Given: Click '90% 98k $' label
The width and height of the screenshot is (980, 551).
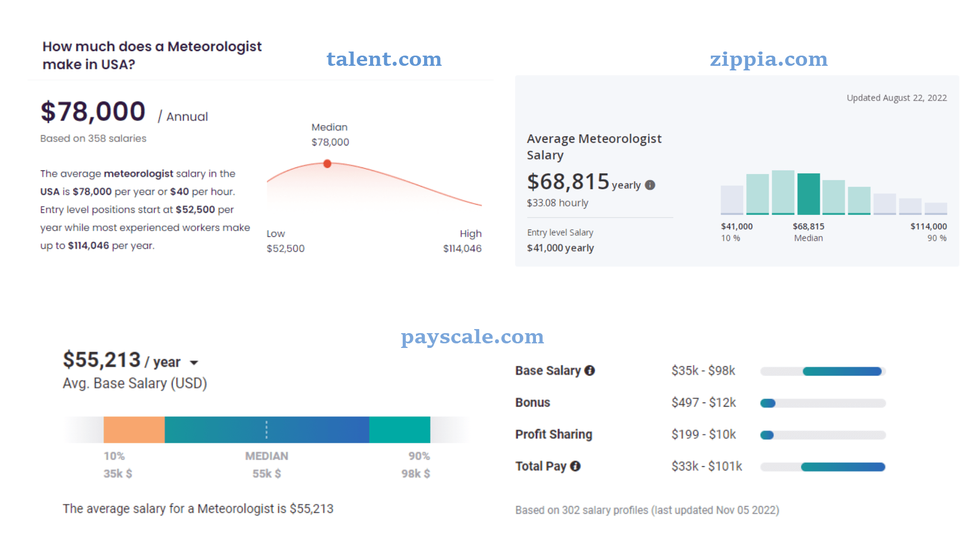Looking at the screenshot, I should point(415,465).
